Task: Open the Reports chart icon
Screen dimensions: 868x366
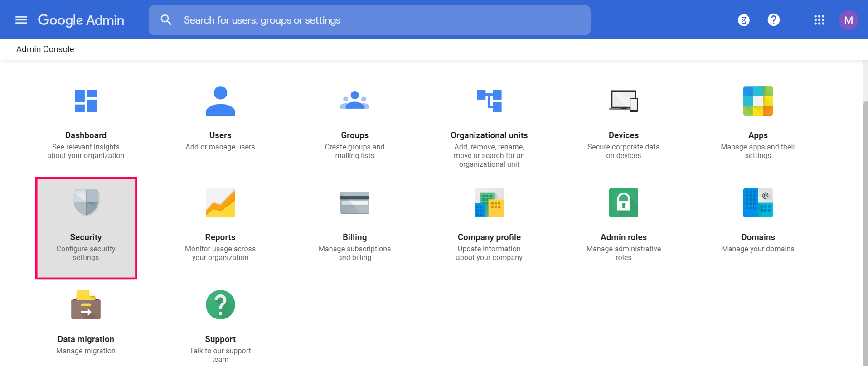Action: (220, 202)
